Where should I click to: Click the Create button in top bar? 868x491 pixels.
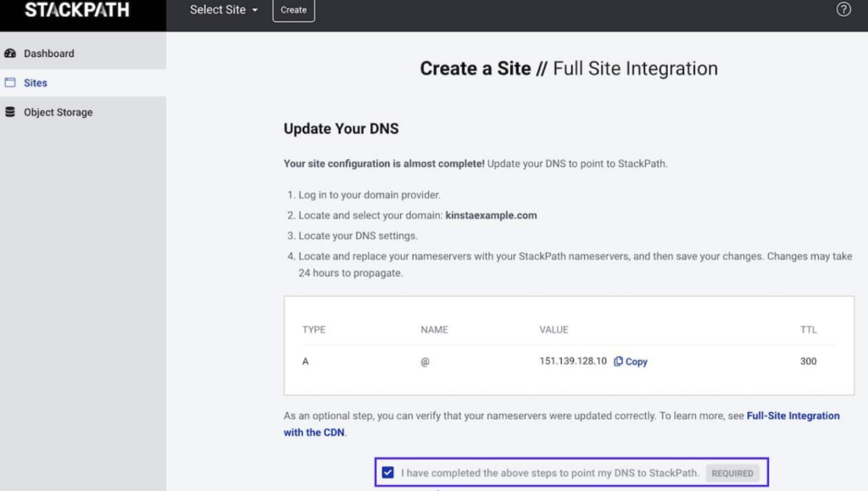(x=293, y=10)
